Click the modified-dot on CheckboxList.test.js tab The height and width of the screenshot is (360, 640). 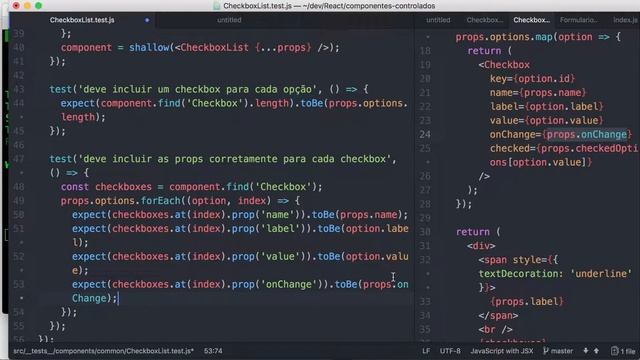[147, 20]
